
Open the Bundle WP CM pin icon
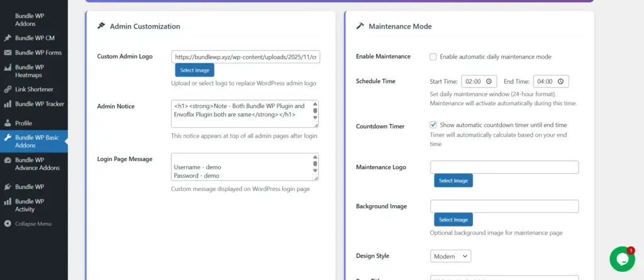pyautogui.click(x=8, y=38)
